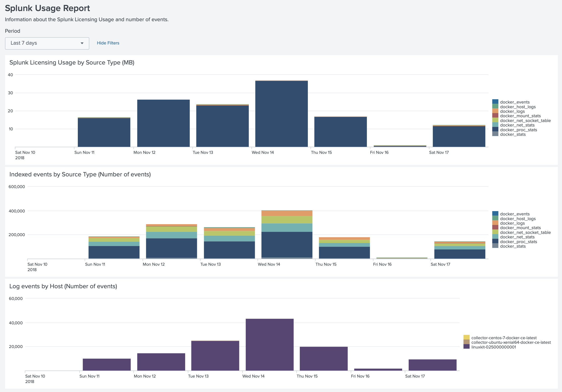
Task: Click docker_events swatch in Licensing Usage legend
Action: pos(495,102)
